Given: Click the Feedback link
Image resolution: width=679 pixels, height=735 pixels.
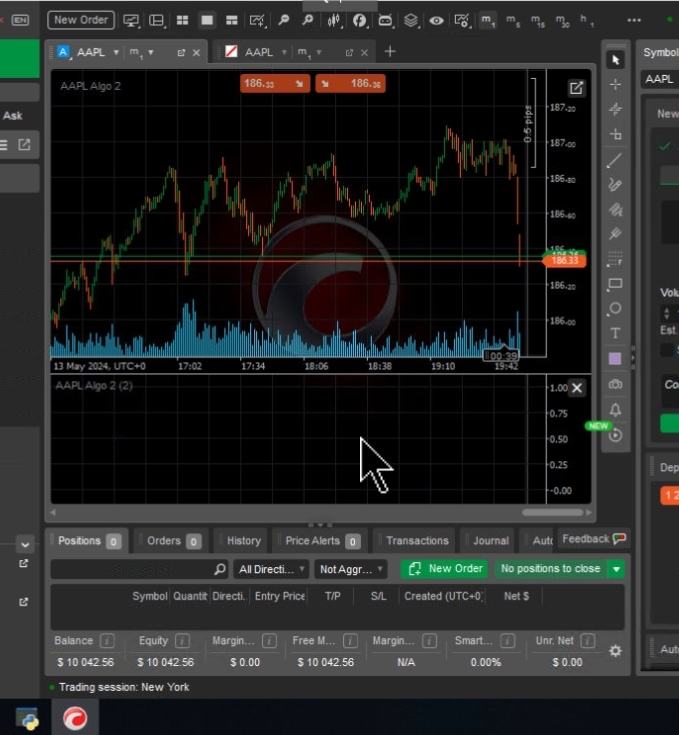Looking at the screenshot, I should pyautogui.click(x=594, y=539).
